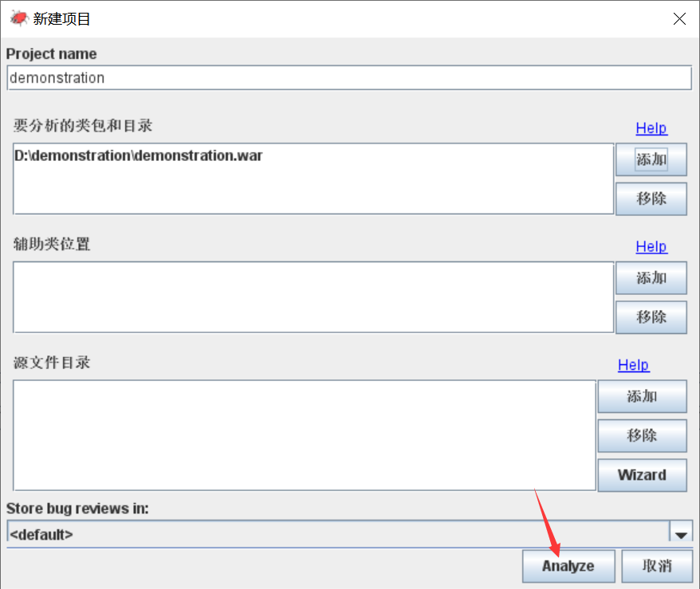Screen dimensions: 700x589
Task: Click 移除 next to 源文件目录
Action: point(642,435)
